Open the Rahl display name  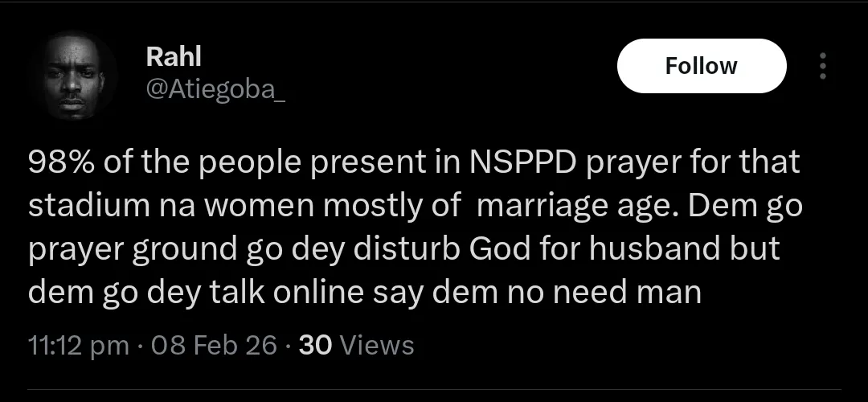tap(173, 56)
